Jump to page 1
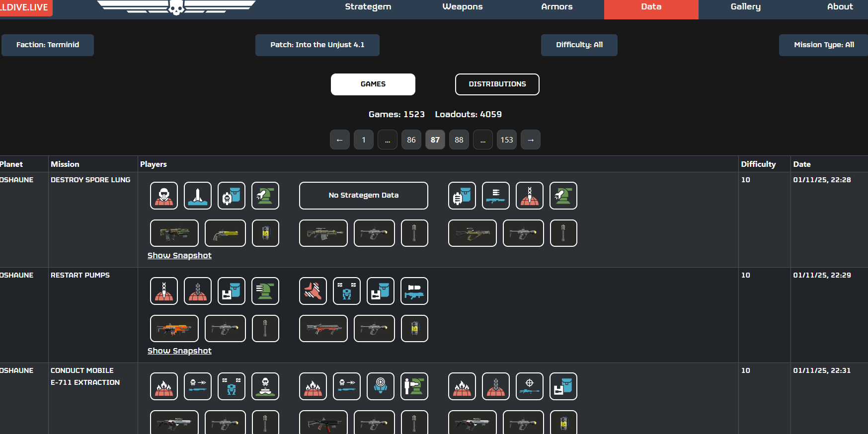 (x=364, y=140)
